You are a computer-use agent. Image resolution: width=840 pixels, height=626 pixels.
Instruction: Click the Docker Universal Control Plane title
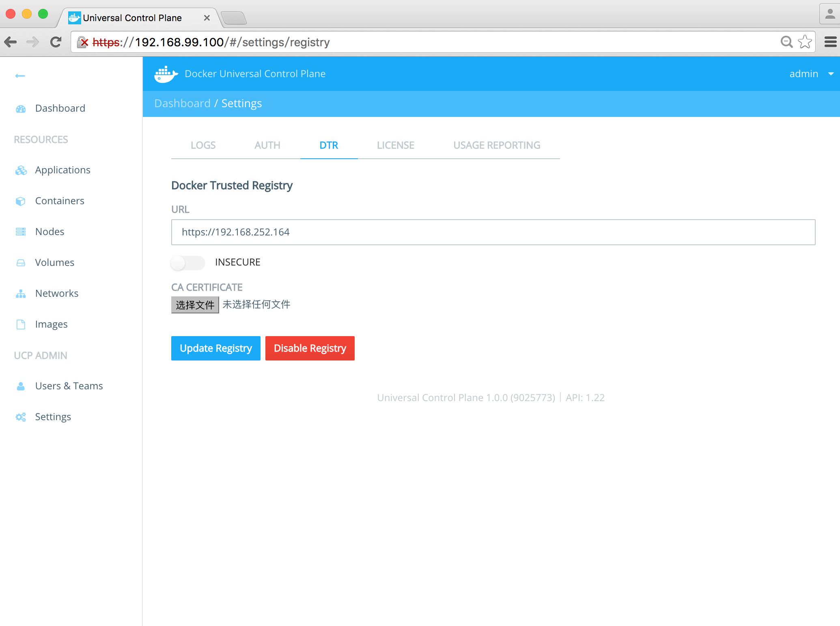click(x=255, y=74)
